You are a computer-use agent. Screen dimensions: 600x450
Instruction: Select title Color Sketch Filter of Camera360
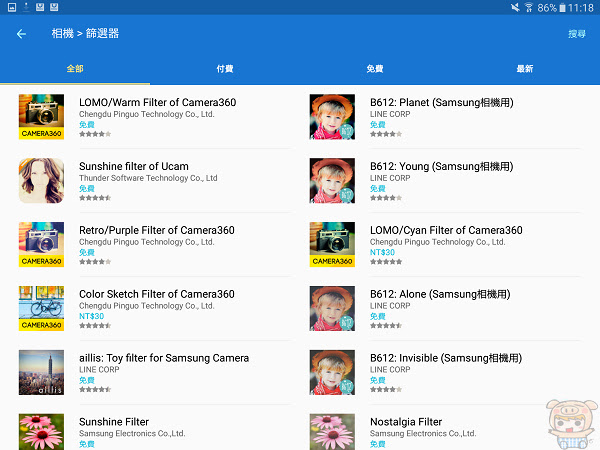point(157,294)
